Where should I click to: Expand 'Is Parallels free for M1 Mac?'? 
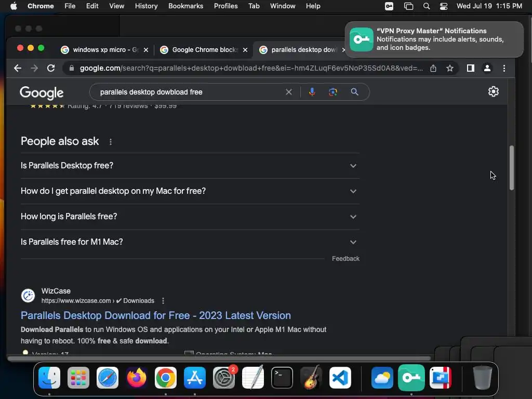coord(190,242)
